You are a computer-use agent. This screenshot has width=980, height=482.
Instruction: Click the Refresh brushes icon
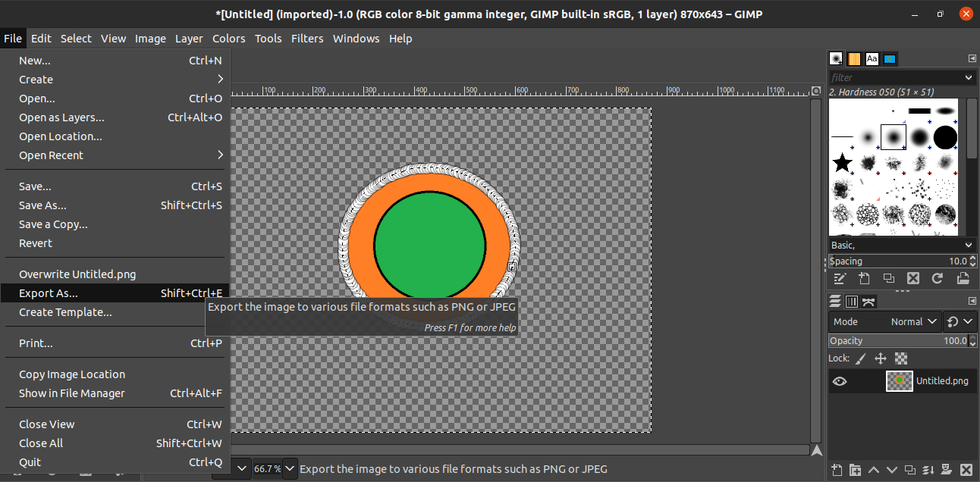click(x=938, y=279)
